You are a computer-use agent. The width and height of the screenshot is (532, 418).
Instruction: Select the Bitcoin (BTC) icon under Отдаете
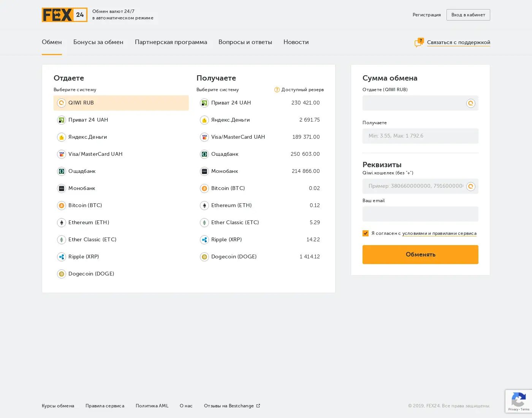pyautogui.click(x=62, y=206)
